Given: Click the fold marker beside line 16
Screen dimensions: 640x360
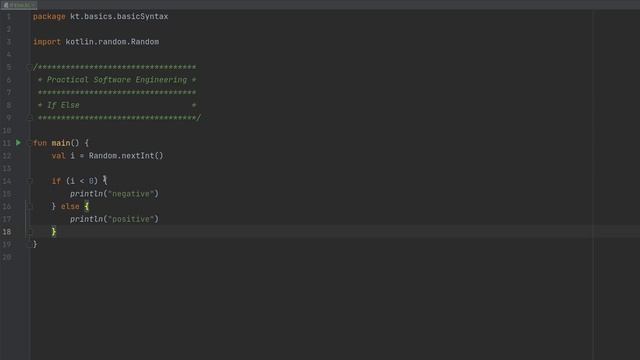Looking at the screenshot, I should coord(29,207).
